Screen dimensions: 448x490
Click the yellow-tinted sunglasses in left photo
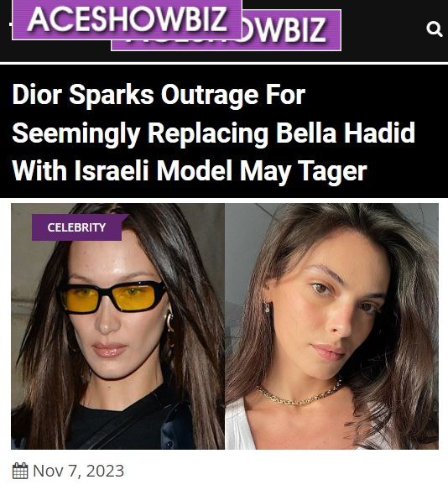(x=112, y=297)
